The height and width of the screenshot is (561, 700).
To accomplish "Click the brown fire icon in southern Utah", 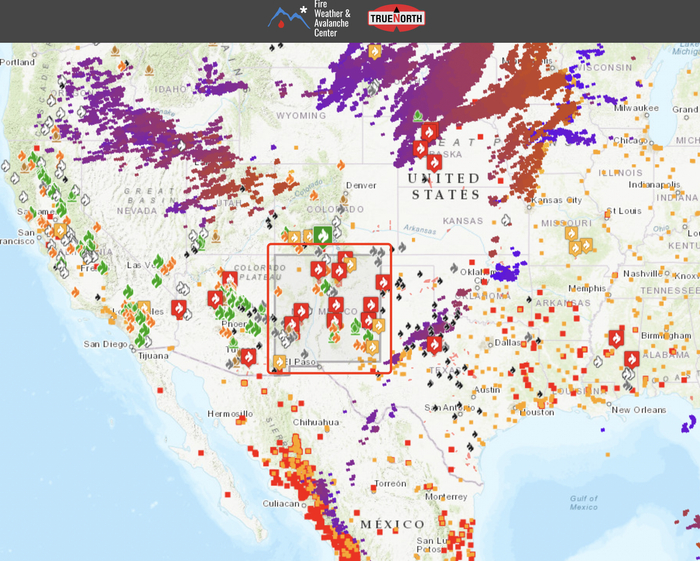I will click(x=216, y=237).
